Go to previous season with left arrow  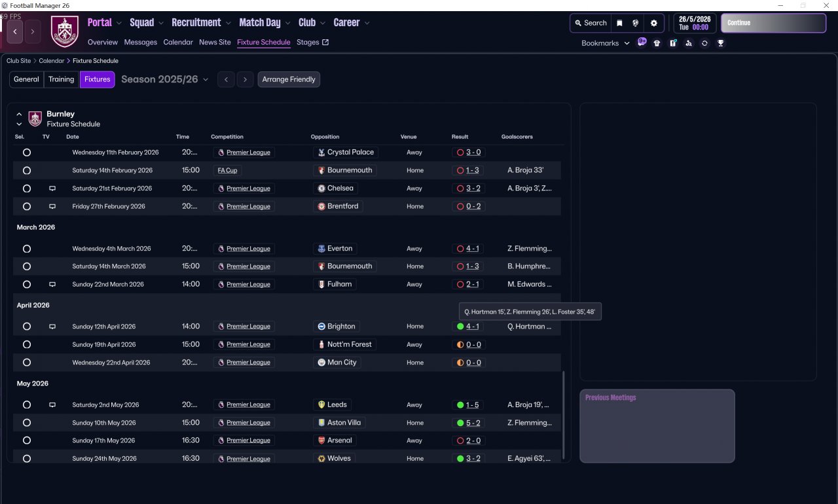[x=226, y=79]
